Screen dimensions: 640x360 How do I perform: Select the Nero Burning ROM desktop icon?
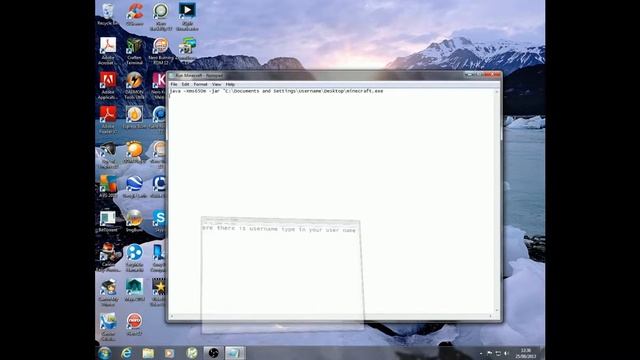160,51
